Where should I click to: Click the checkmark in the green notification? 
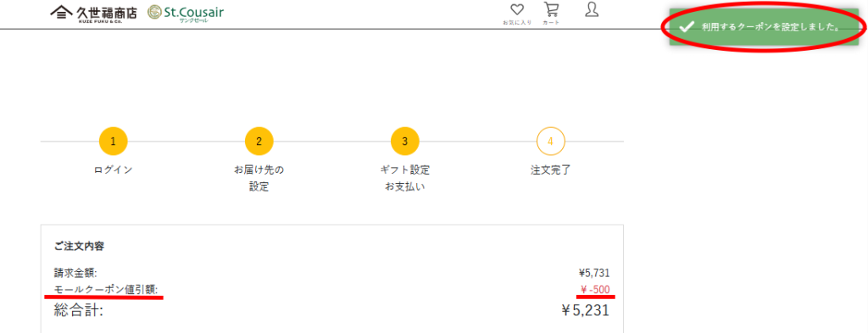point(687,27)
